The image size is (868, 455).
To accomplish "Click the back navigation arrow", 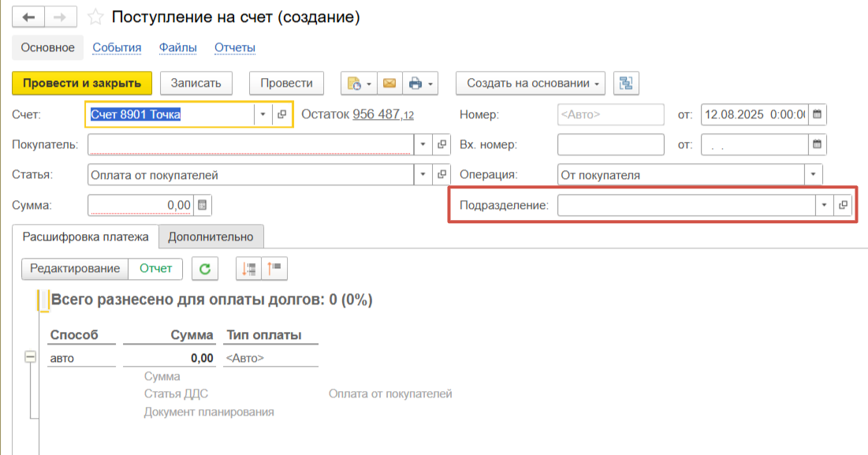I will click(28, 17).
